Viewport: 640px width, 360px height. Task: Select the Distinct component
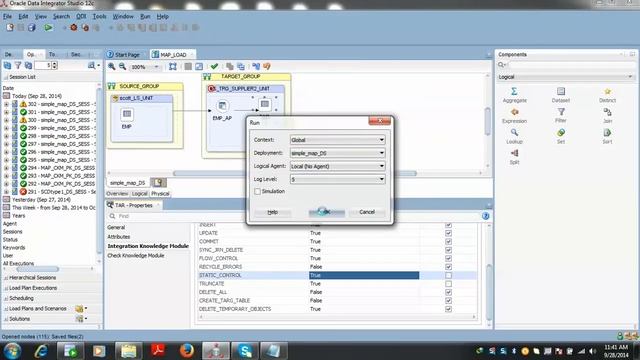tap(607, 95)
